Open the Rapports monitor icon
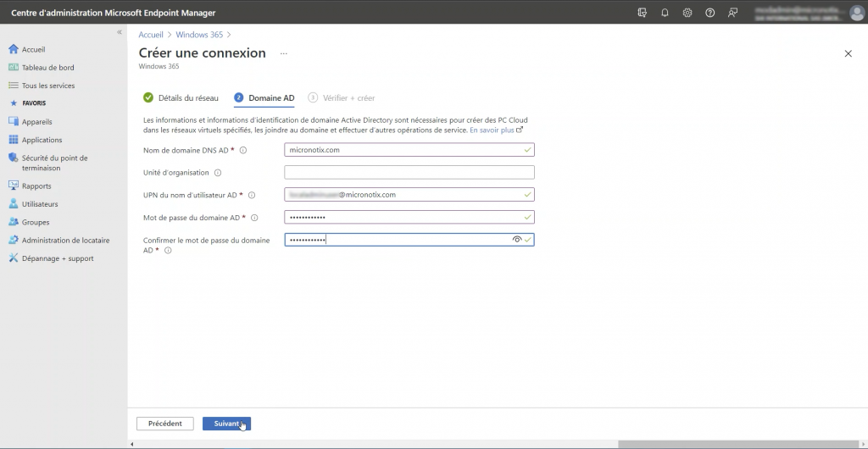Screen dimensions: 868x449 (x=14, y=186)
